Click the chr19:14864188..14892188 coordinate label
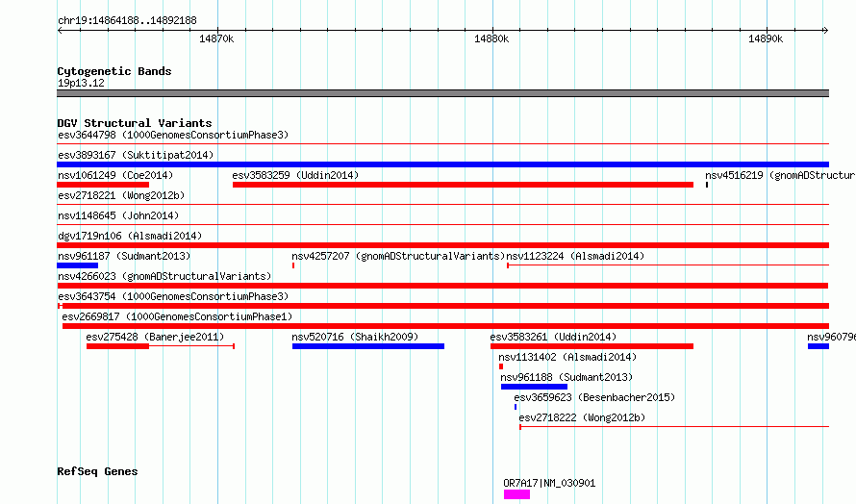This screenshot has height=504, width=856. [x=127, y=21]
